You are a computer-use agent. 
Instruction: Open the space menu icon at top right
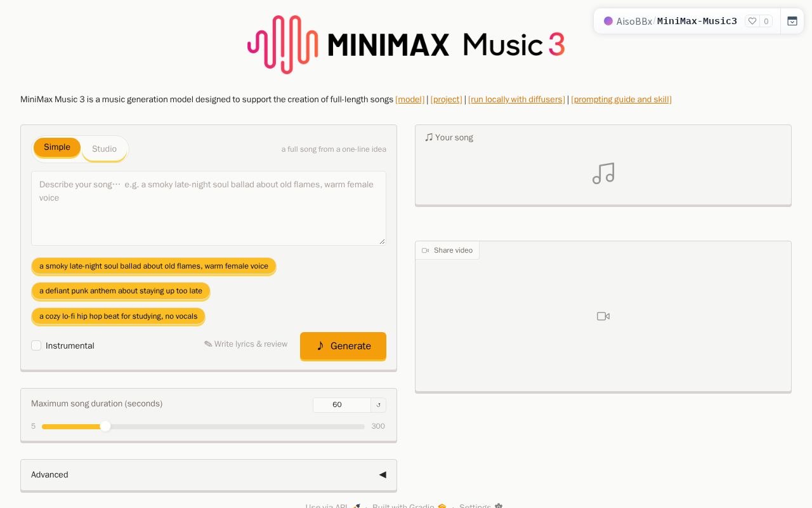click(x=792, y=21)
